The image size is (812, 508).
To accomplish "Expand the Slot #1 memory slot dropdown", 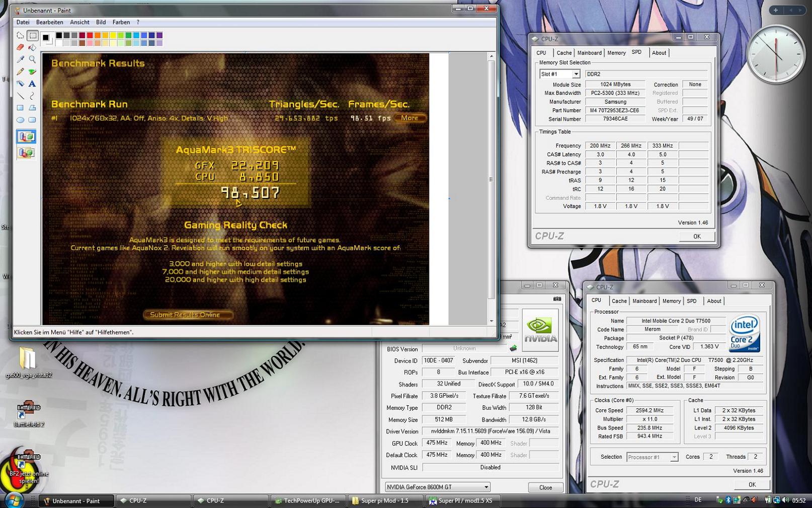I will coord(576,74).
